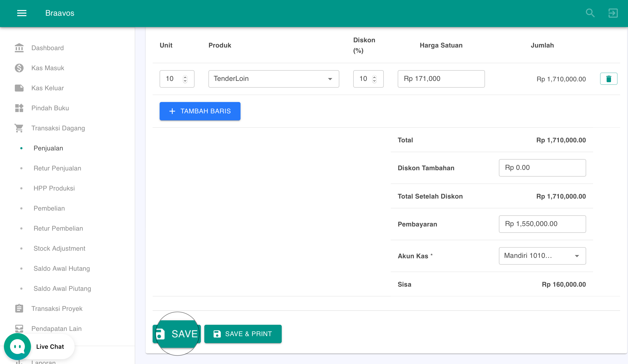Screen dimensions: 628x364
Task: Click the Save & Print button
Action: pyautogui.click(x=243, y=334)
